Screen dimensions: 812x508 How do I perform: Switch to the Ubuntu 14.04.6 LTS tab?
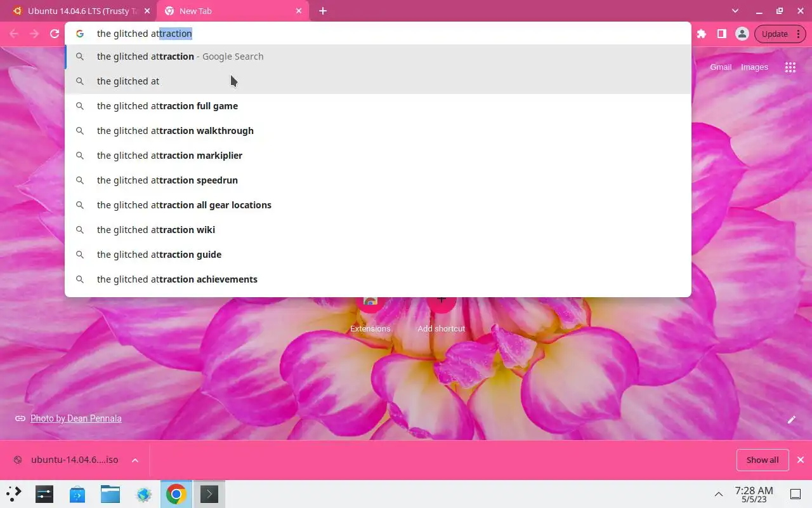pos(81,11)
